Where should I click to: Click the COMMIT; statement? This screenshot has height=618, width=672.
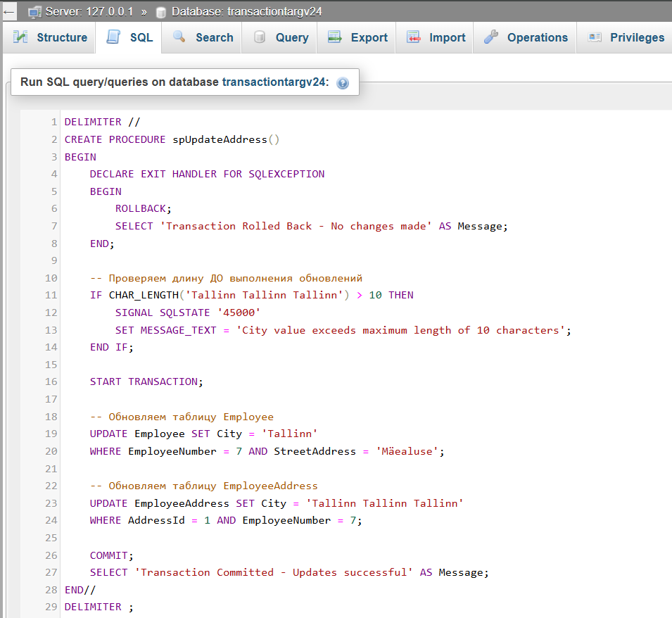[x=111, y=555]
